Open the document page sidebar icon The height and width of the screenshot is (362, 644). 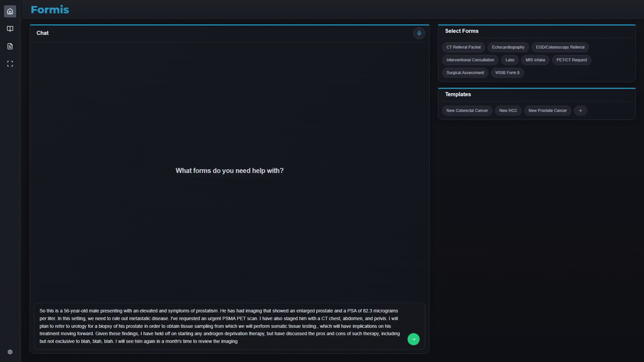tap(10, 47)
